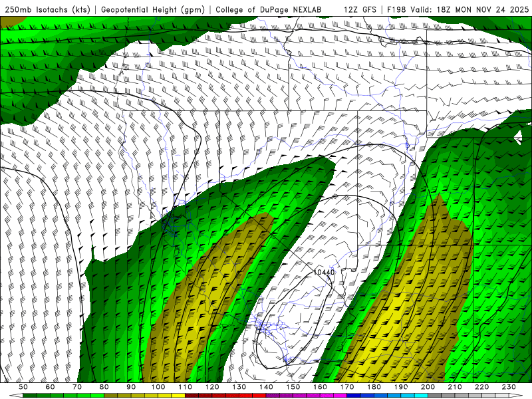Click the '60' value on the color scale
The height and width of the screenshot is (399, 532).
tap(51, 387)
